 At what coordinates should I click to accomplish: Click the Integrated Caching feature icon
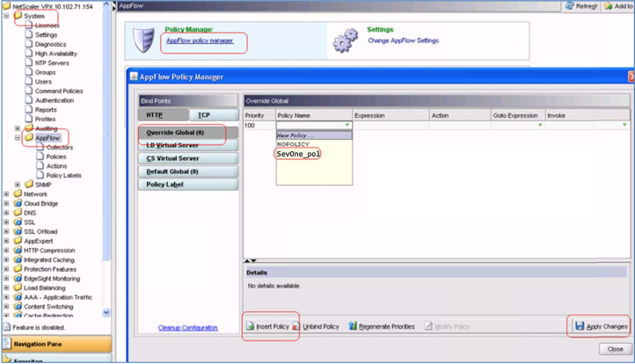(x=18, y=259)
